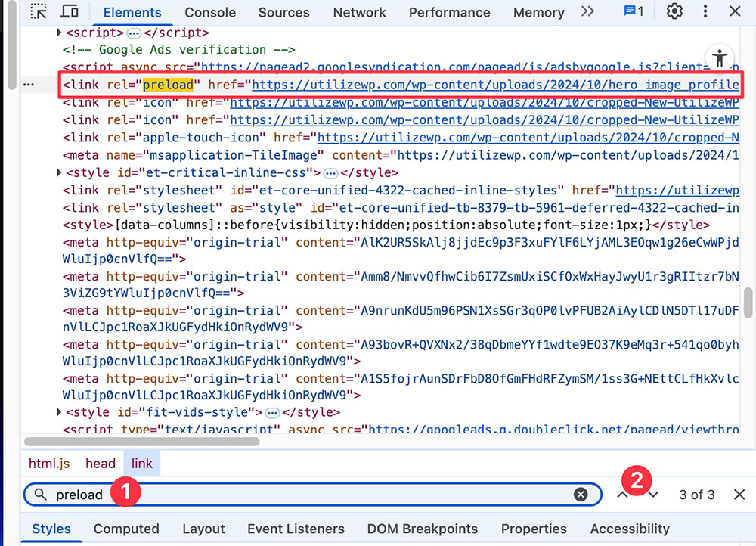Select the Styles pane tab
Image resolution: width=756 pixels, height=546 pixels.
click(51, 529)
